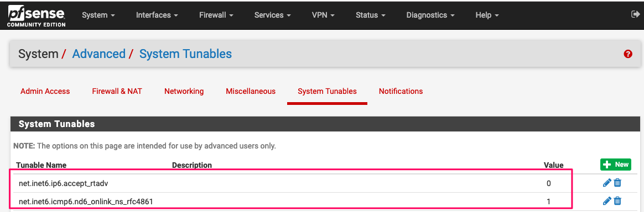Open the VPN menu
The height and width of the screenshot is (212, 644).
click(x=323, y=15)
